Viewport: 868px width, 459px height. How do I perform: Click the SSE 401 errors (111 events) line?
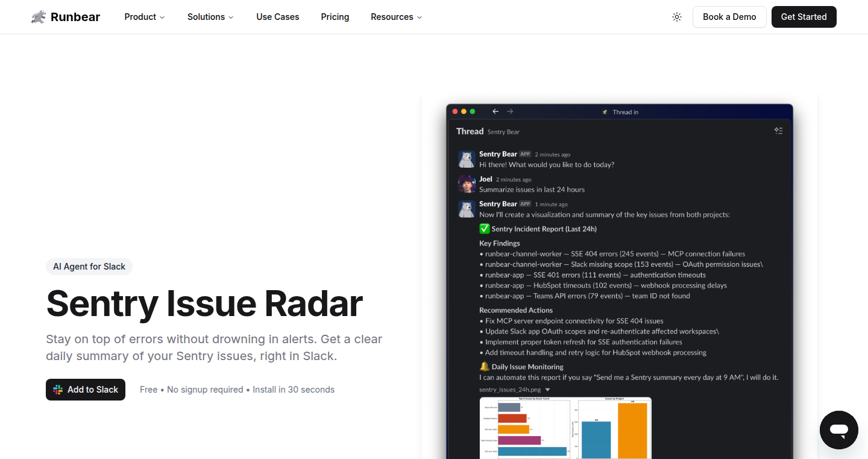(593, 275)
